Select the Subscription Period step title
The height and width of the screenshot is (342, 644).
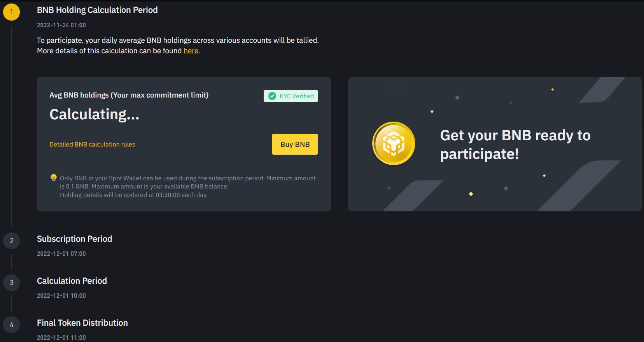pyautogui.click(x=75, y=239)
